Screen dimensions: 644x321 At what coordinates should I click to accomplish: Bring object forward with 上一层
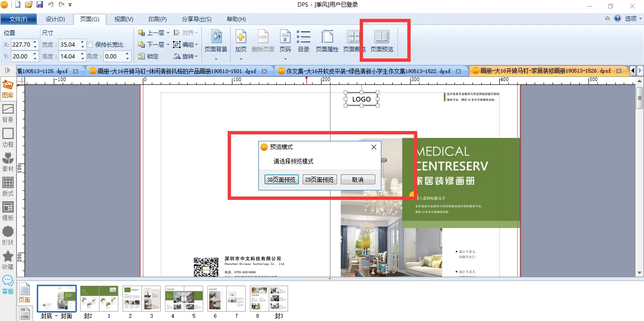[x=151, y=33]
